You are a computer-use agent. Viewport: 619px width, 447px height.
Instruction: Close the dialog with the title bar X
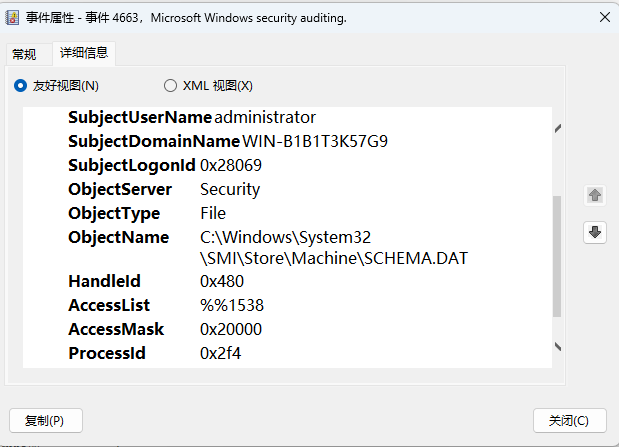[x=603, y=17]
